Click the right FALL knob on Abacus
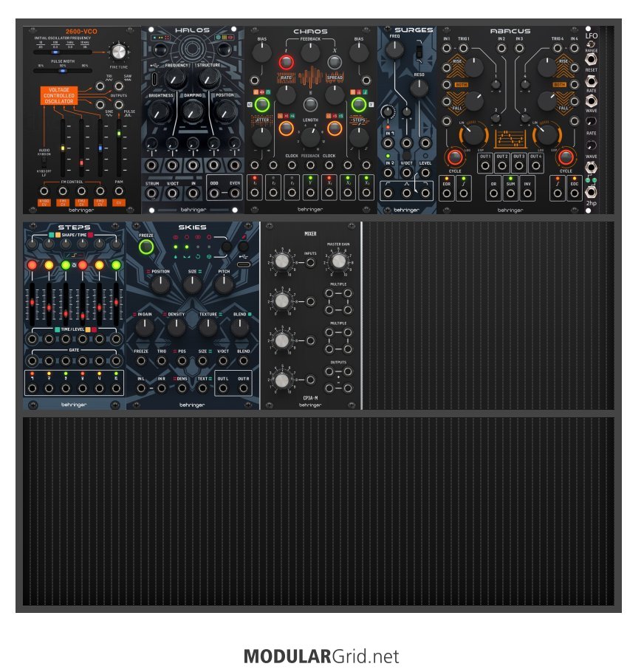This screenshot has height=672, width=644. tap(547, 100)
